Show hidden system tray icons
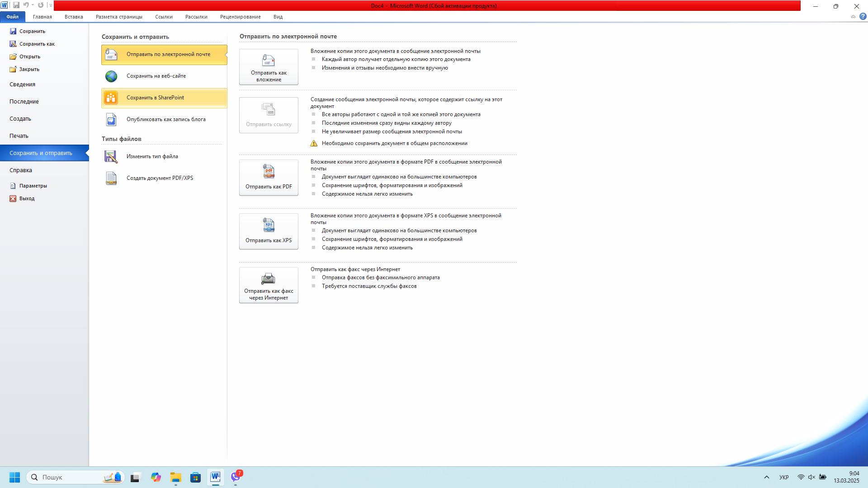This screenshot has height=488, width=868. pyautogui.click(x=767, y=477)
